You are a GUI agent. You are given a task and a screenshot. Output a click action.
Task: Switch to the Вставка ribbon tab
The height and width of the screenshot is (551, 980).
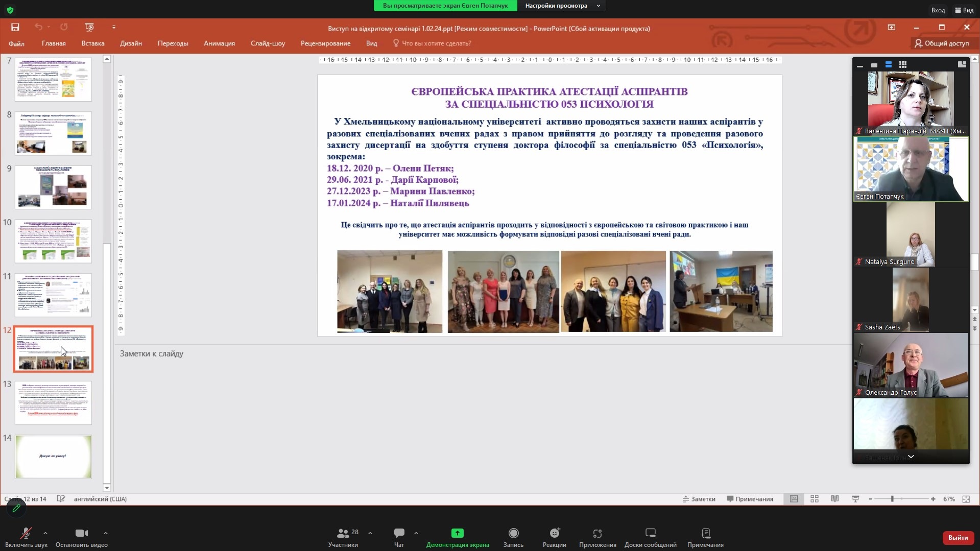click(x=93, y=43)
